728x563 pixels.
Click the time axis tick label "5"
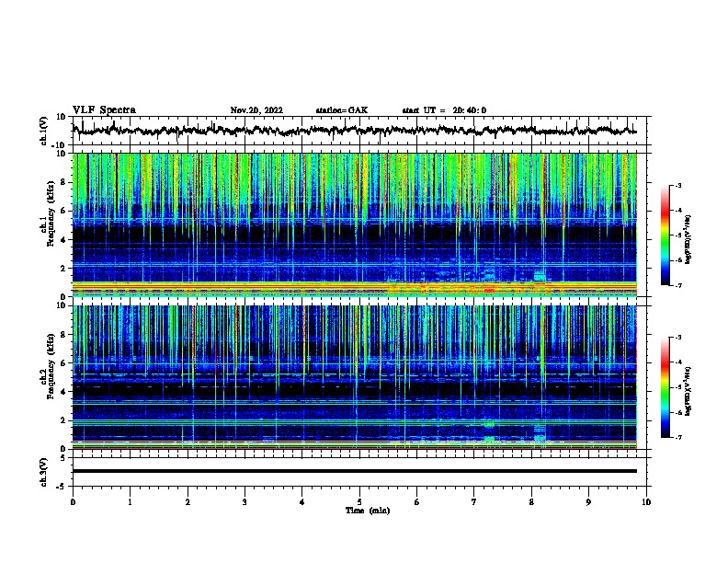point(359,502)
